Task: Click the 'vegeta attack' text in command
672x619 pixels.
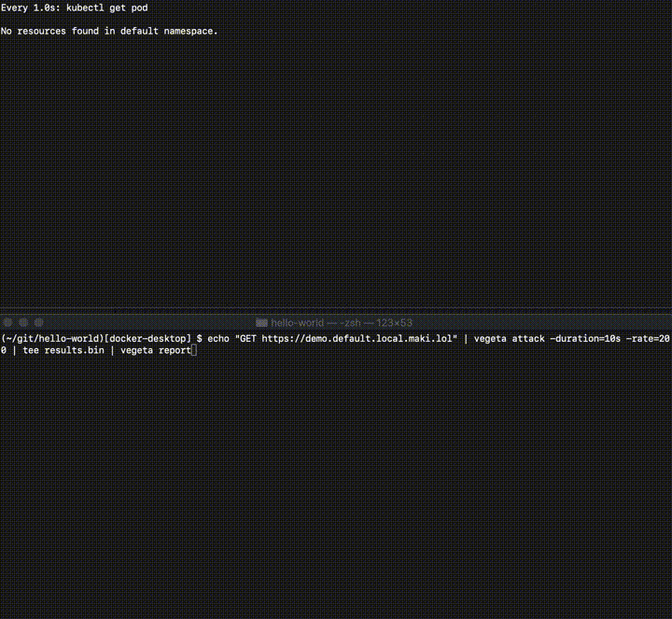Action: 510,339
